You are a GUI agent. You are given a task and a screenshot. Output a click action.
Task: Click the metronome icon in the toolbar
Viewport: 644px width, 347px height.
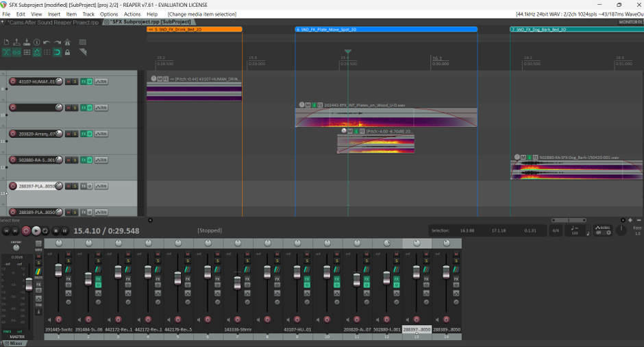tap(67, 43)
